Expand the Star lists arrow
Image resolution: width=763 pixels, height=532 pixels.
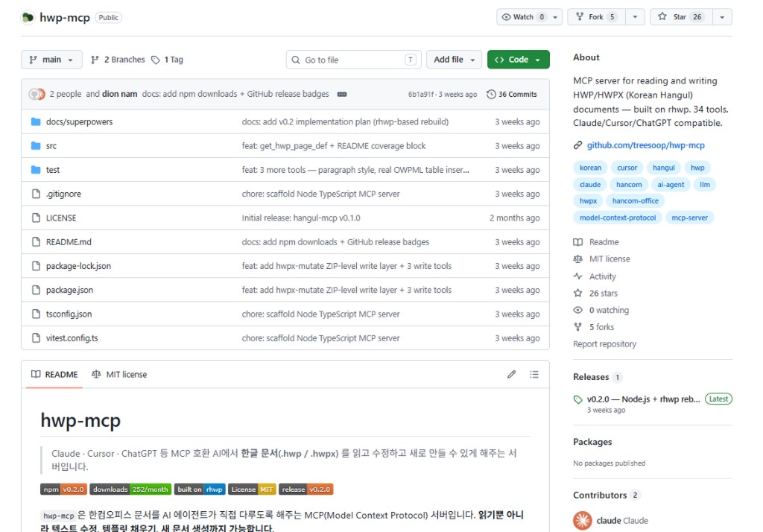(722, 17)
